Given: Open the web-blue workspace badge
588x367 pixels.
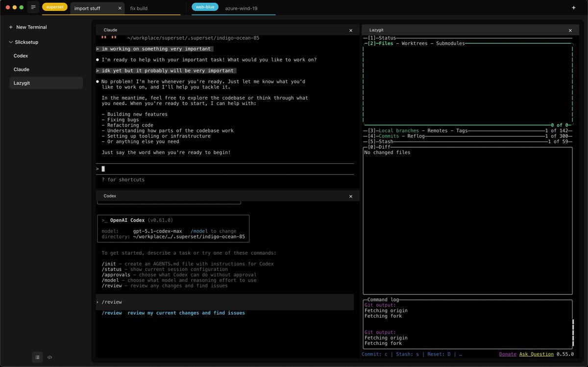Looking at the screenshot, I should 205,7.
